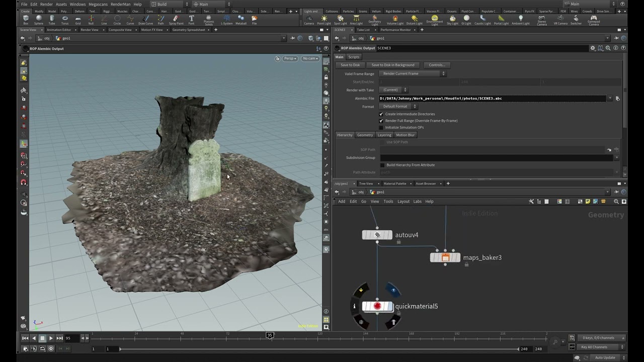The image size is (644, 362).
Task: Expand the Persp viewport dropdown
Action: click(290, 58)
